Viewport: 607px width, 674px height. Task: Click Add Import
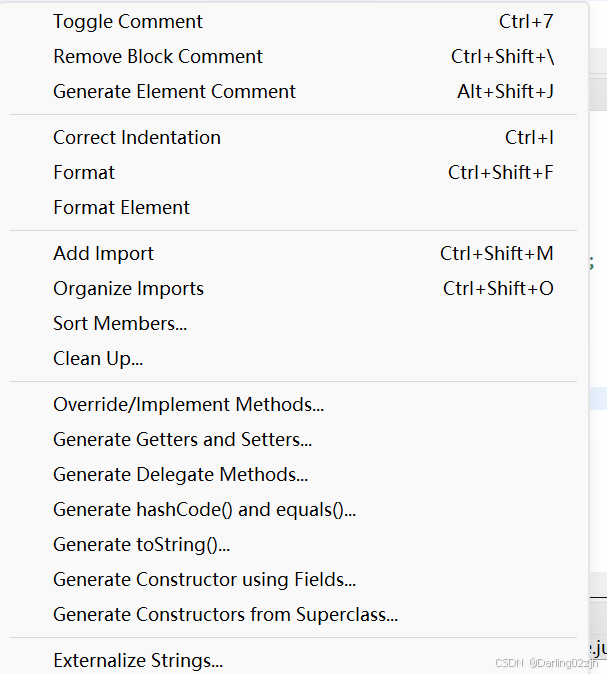point(103,253)
